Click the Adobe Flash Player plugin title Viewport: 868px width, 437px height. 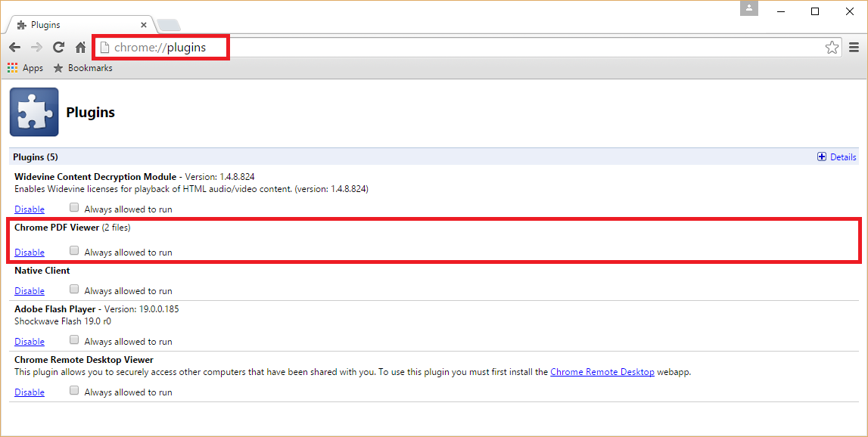pyautogui.click(x=55, y=309)
